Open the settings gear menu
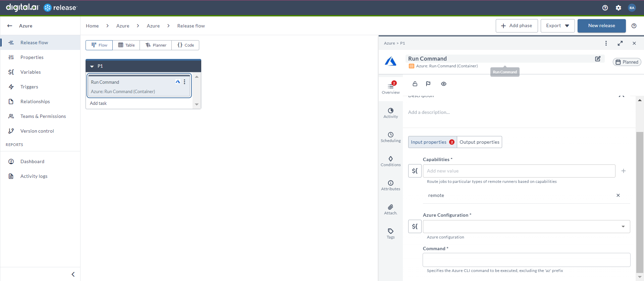This screenshot has height=281, width=644. pyautogui.click(x=619, y=8)
